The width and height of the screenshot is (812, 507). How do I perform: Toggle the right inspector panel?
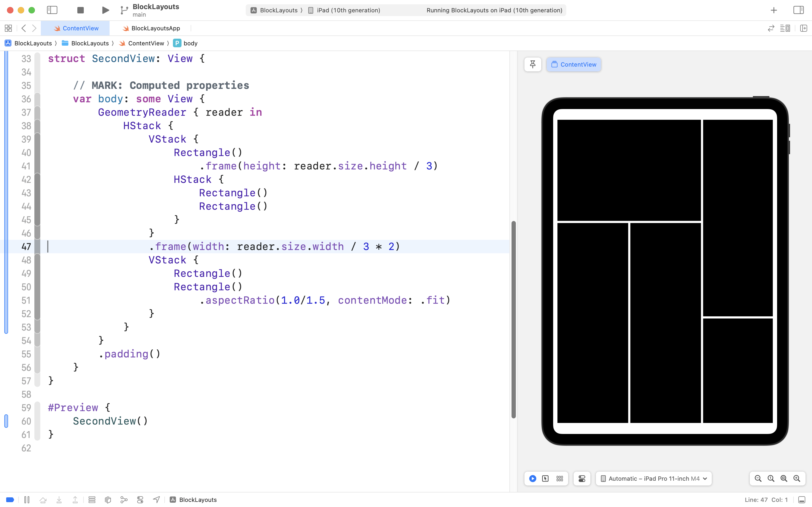tap(798, 10)
